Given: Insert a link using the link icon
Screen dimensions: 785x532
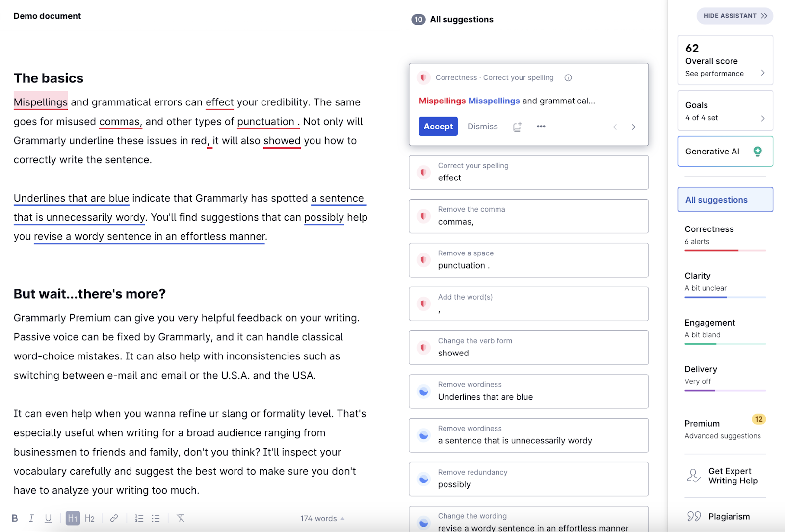Looking at the screenshot, I should pyautogui.click(x=114, y=518).
